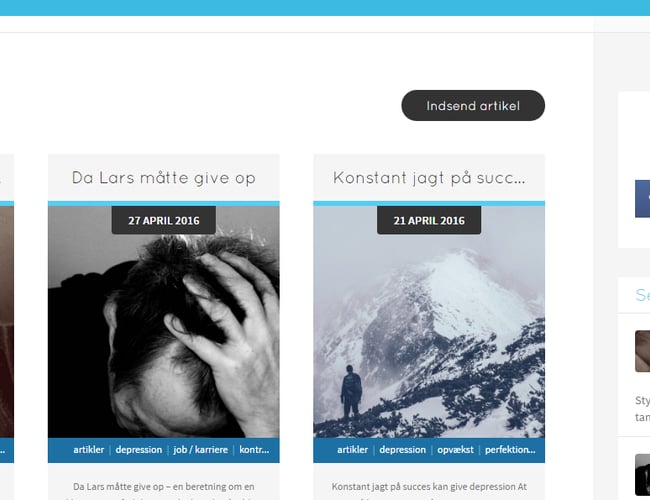The height and width of the screenshot is (500, 650).
Task: Filter by artikler tag under Lars article
Action: (x=89, y=450)
